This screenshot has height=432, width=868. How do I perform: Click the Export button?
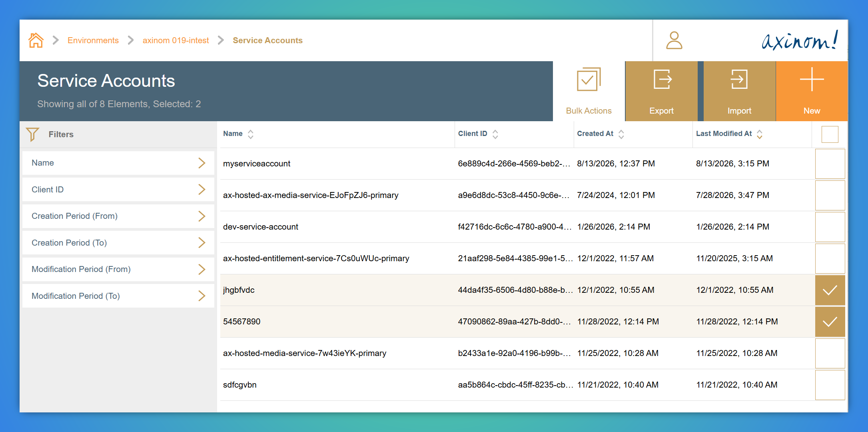[661, 91]
